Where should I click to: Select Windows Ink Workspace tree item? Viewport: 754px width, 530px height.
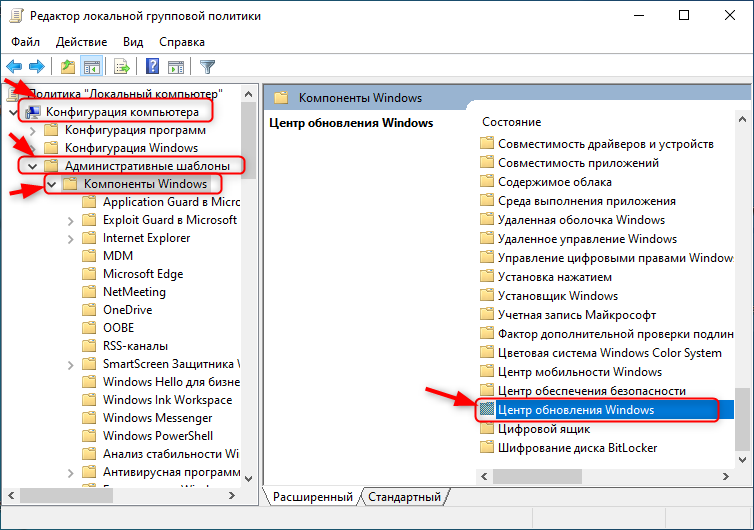[167, 400]
